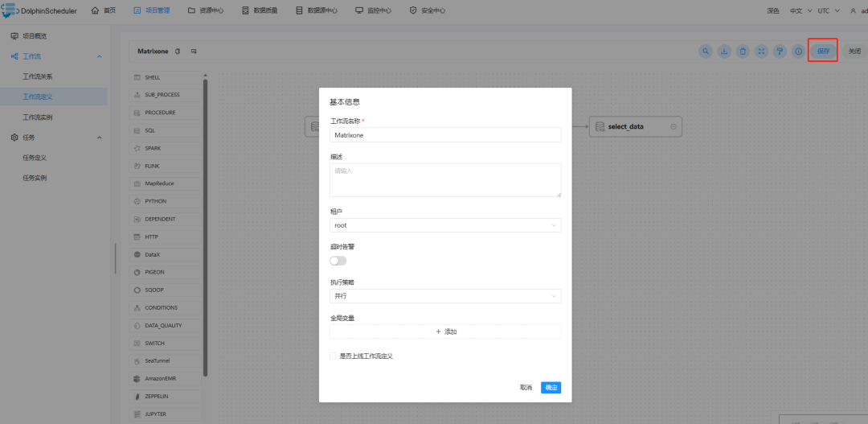The width and height of the screenshot is (868, 424).
Task: Click the fullscreen toggle icon
Action: (x=761, y=51)
